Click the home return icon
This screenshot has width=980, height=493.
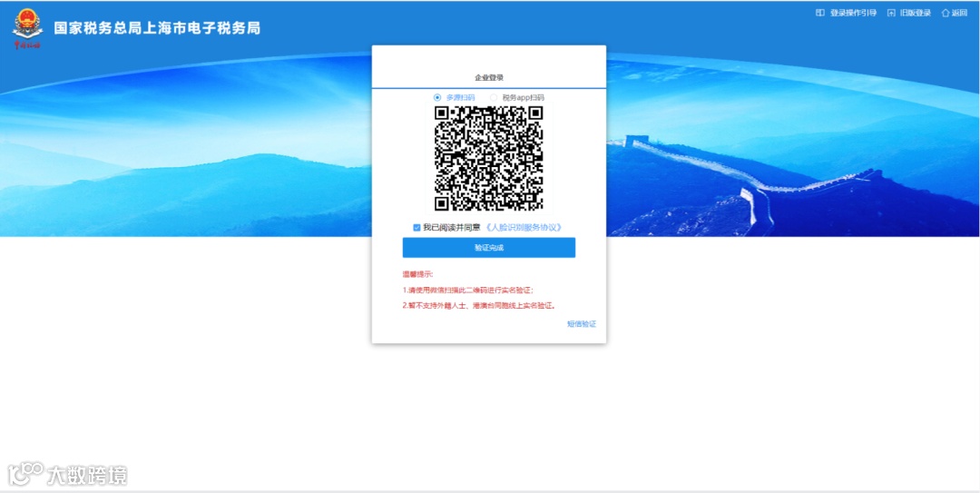point(945,13)
